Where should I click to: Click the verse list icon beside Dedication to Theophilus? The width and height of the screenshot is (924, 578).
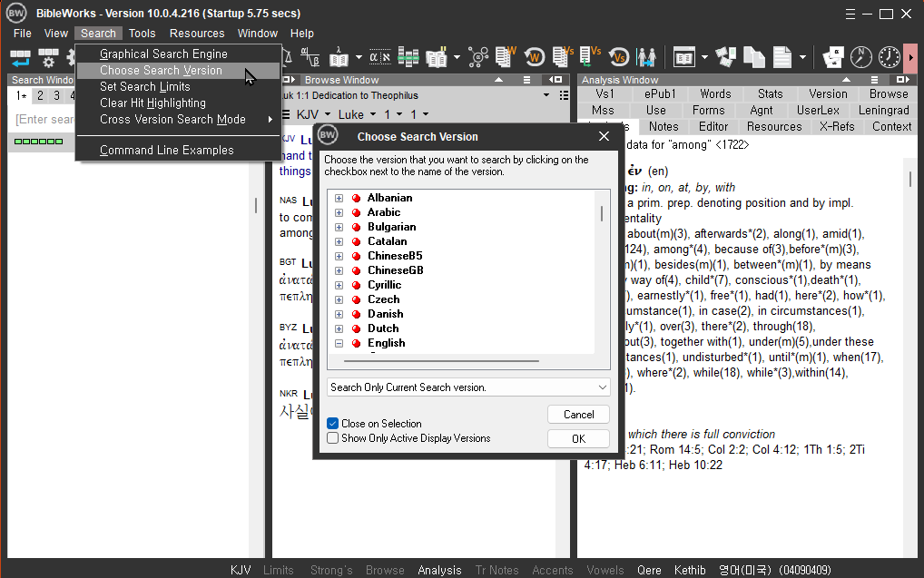pyautogui.click(x=564, y=95)
